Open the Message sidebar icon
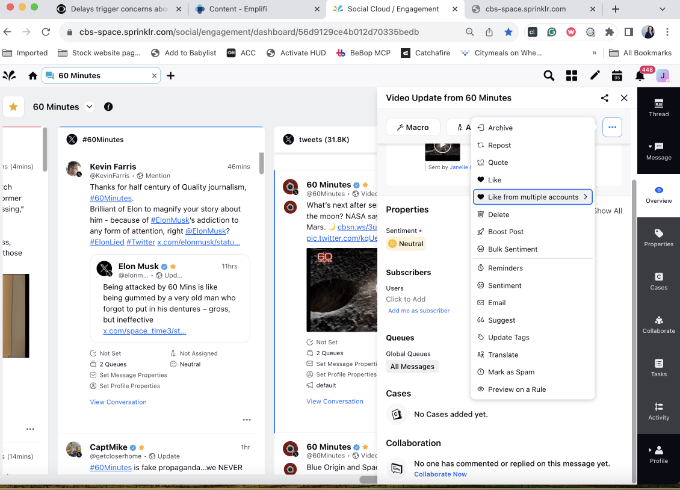The height and width of the screenshot is (490, 680). [x=659, y=151]
